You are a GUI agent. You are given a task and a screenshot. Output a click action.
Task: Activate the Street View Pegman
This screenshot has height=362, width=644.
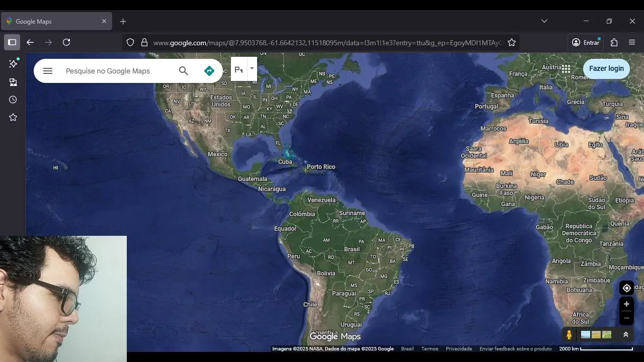[x=569, y=335]
